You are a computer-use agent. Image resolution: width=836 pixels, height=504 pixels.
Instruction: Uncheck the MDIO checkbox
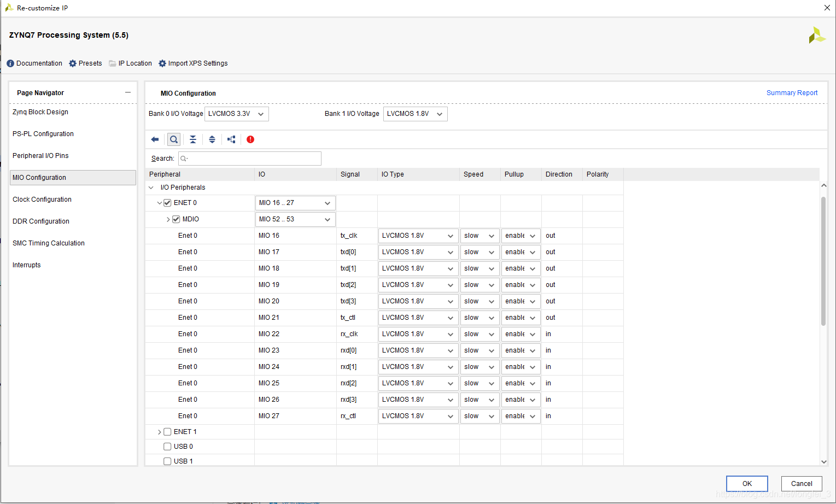point(176,219)
